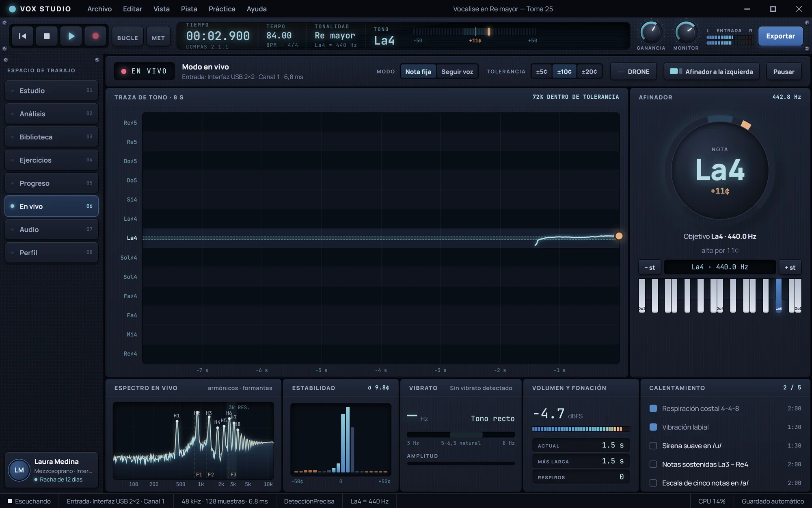Screen dimensions: 812x508
Task: Raise target note with the + st button
Action: (790, 267)
